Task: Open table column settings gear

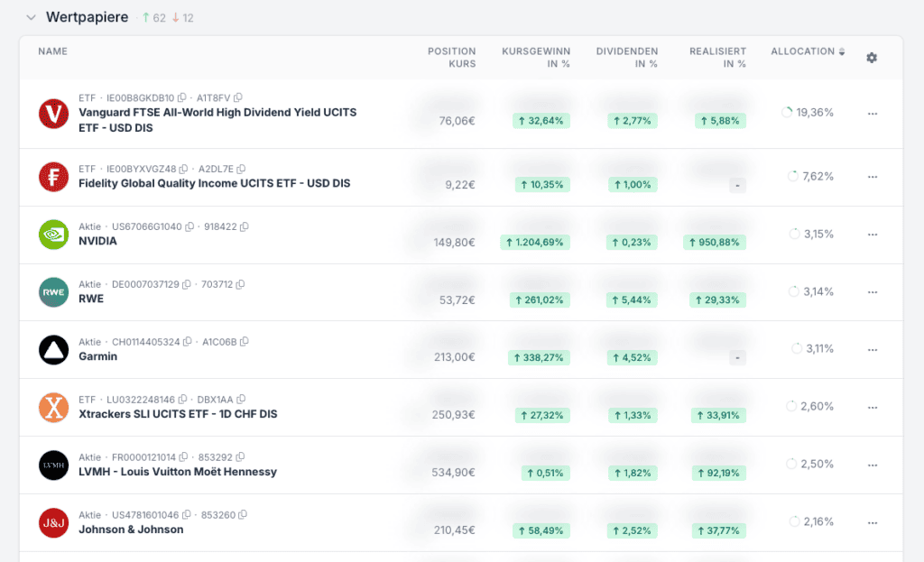Action: tap(871, 58)
